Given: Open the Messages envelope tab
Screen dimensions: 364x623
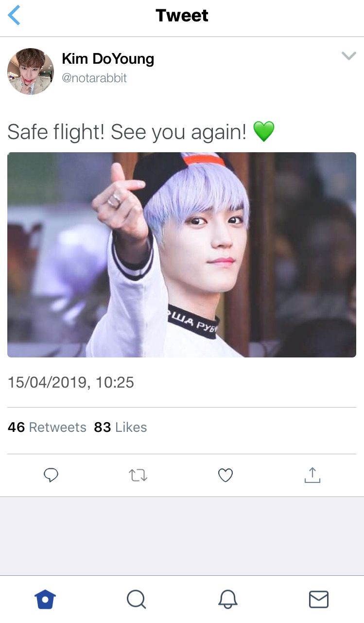Looking at the screenshot, I should coord(319,599).
